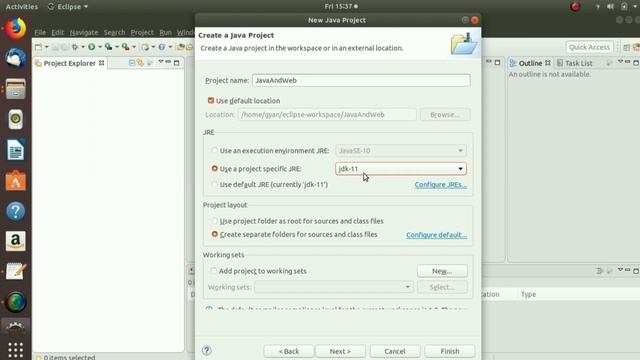The height and width of the screenshot is (360, 640).
Task: Open Project Explorer view menu arrow
Action: pos(160,62)
